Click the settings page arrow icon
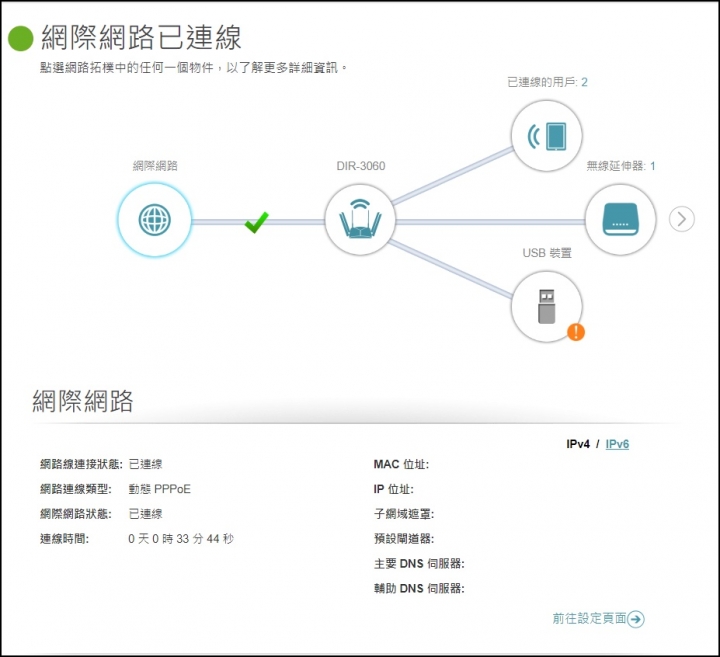This screenshot has width=720, height=657. (x=636, y=619)
